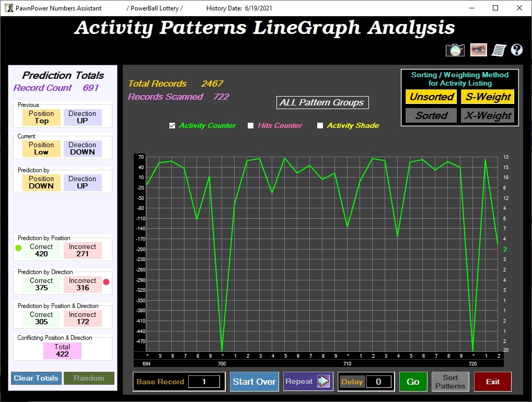This screenshot has width=532, height=402.
Task: Switch to the Sorted method
Action: coord(431,115)
